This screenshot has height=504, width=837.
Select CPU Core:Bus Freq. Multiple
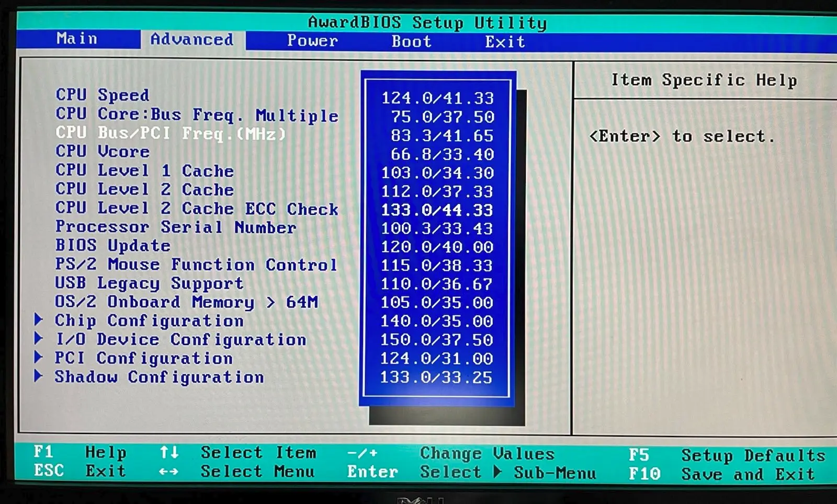pos(197,114)
